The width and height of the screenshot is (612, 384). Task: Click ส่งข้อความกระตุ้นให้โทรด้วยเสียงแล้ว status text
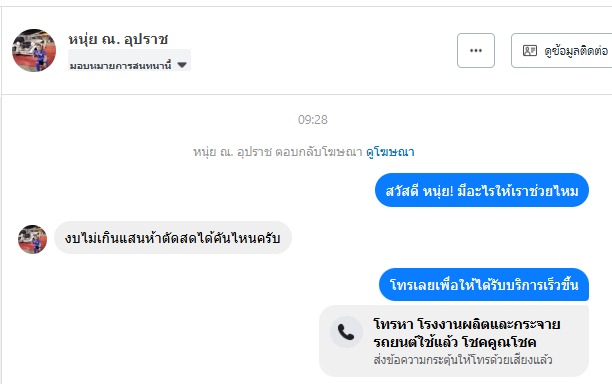(x=463, y=359)
